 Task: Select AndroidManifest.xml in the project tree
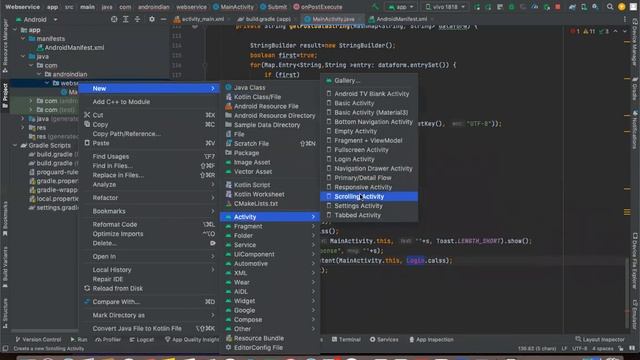point(74,48)
